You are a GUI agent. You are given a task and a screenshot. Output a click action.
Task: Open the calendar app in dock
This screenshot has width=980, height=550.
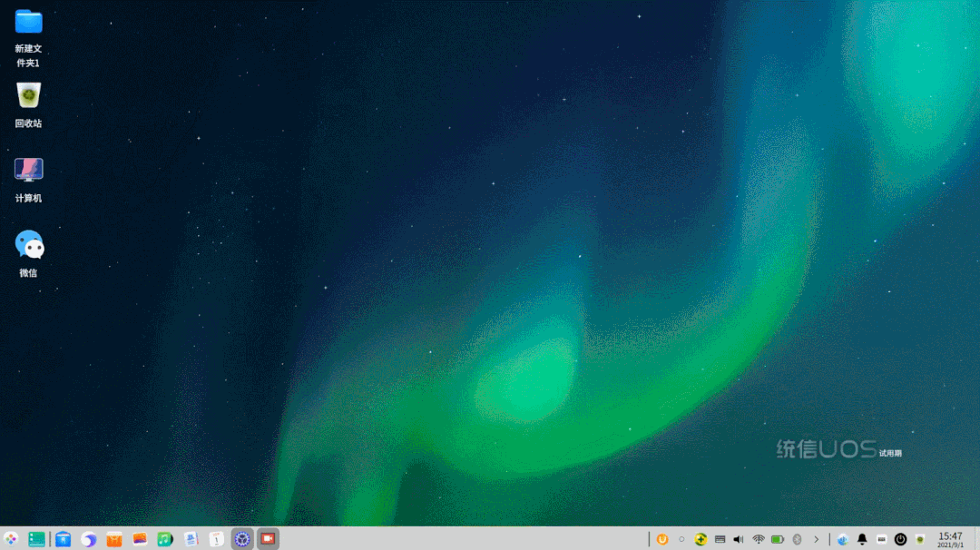click(216, 539)
